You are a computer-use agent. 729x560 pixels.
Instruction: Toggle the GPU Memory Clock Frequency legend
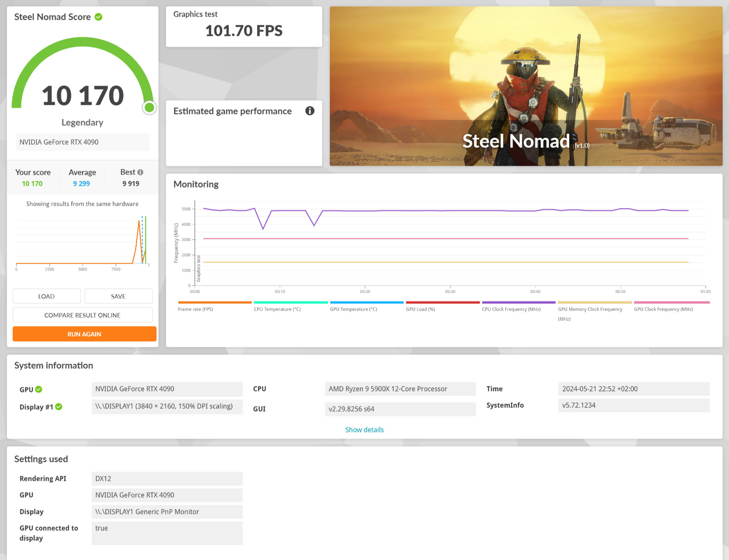[595, 311]
